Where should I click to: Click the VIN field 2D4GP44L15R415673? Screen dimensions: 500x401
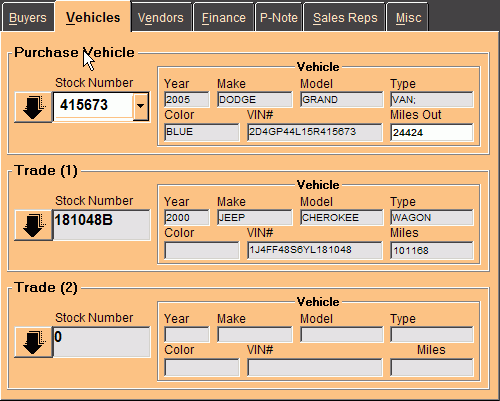point(315,132)
